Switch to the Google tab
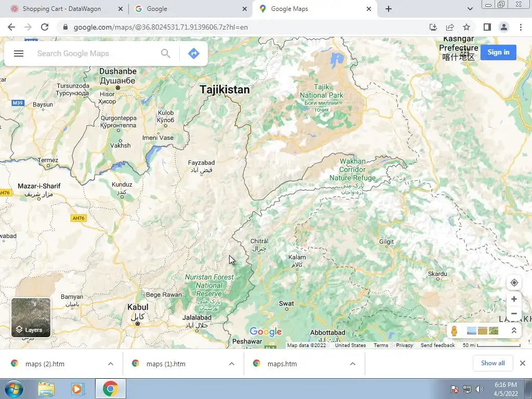This screenshot has height=399, width=532. pos(157,9)
